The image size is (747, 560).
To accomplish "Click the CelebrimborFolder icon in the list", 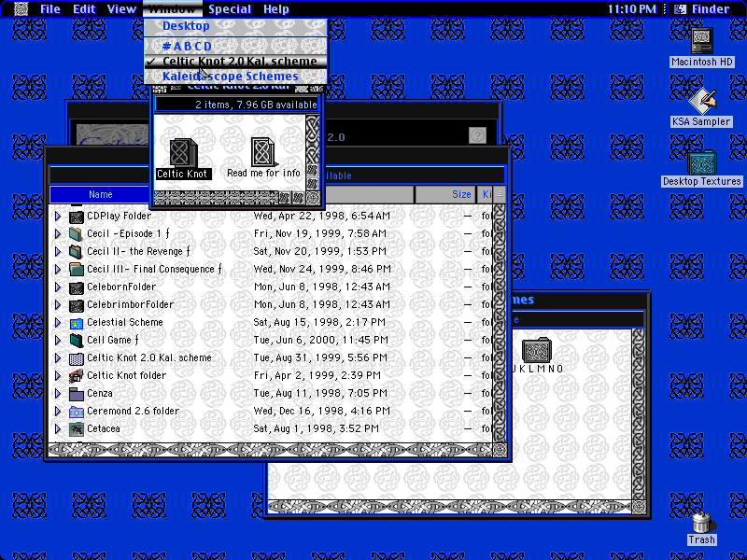I will click(x=77, y=305).
